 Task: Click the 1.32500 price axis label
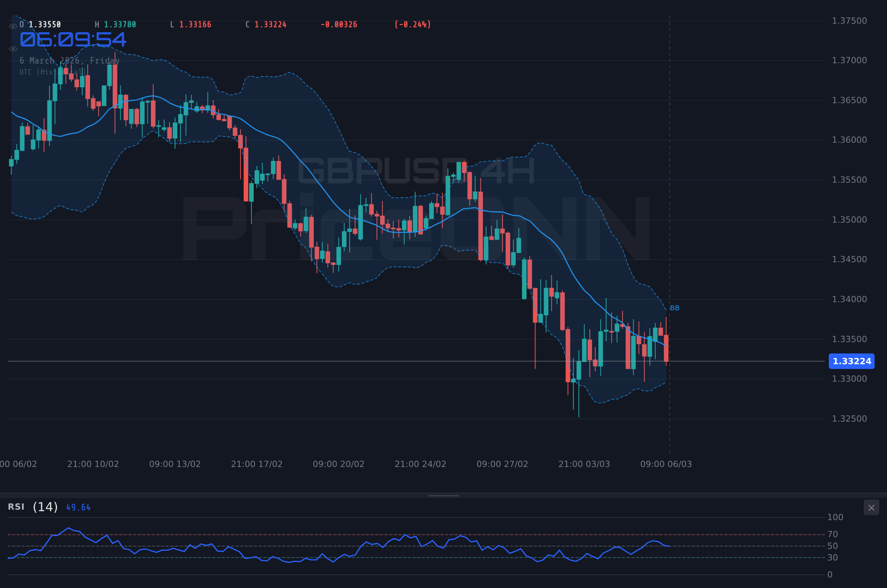(849, 419)
